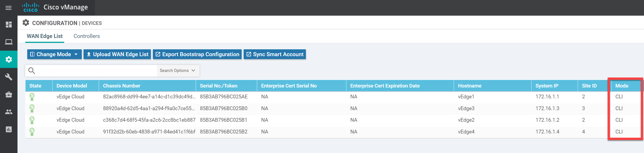
Task: Click serial number 85B3AB796BC025B1
Action: (223, 120)
